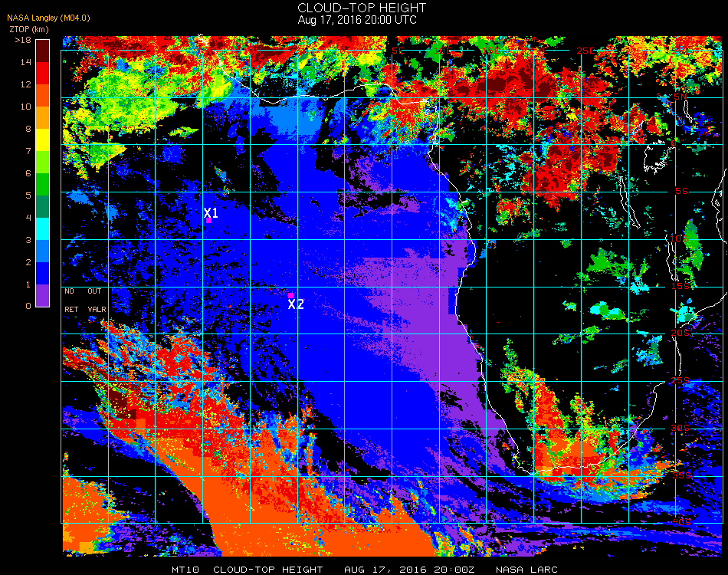Click the 'RET' label below the legend
Viewport: 728px width, 575px height.
tap(71, 309)
